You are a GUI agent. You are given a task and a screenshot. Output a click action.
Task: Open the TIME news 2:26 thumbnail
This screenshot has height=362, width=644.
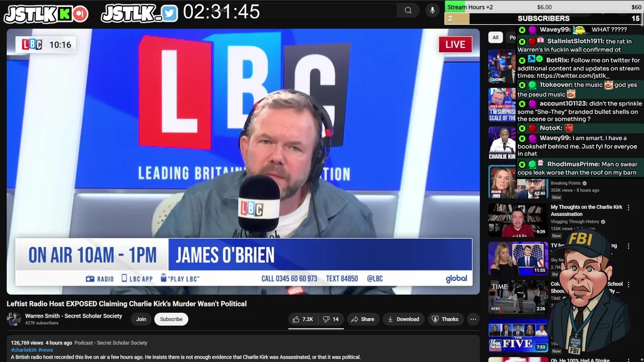pyautogui.click(x=518, y=297)
